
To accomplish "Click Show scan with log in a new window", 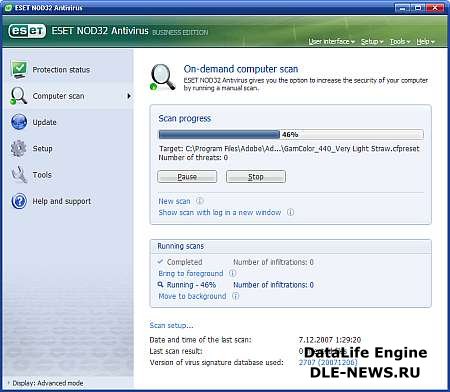I will [x=220, y=212].
